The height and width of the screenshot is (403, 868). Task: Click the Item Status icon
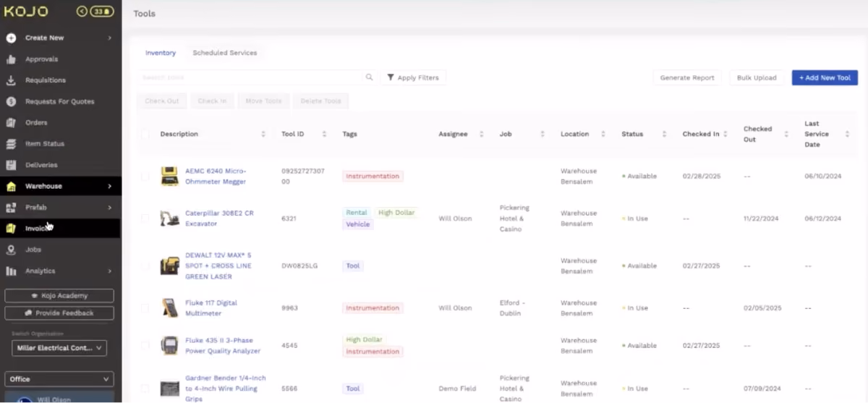coord(11,144)
